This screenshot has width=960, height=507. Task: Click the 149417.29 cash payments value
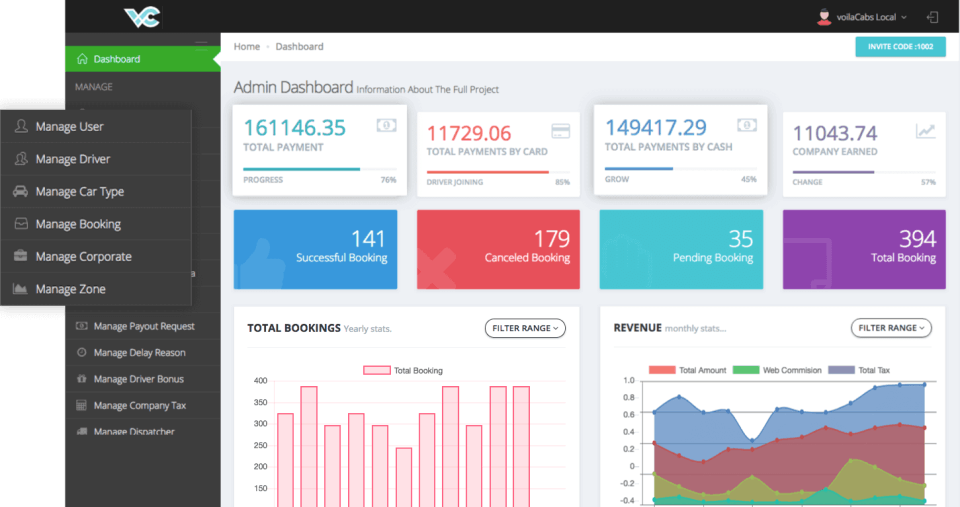coord(656,127)
